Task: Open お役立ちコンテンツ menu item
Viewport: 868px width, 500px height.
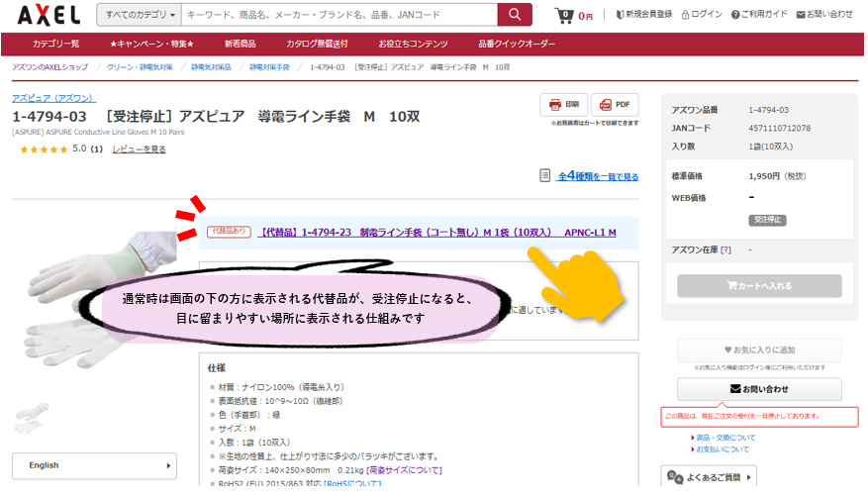Action: (413, 44)
